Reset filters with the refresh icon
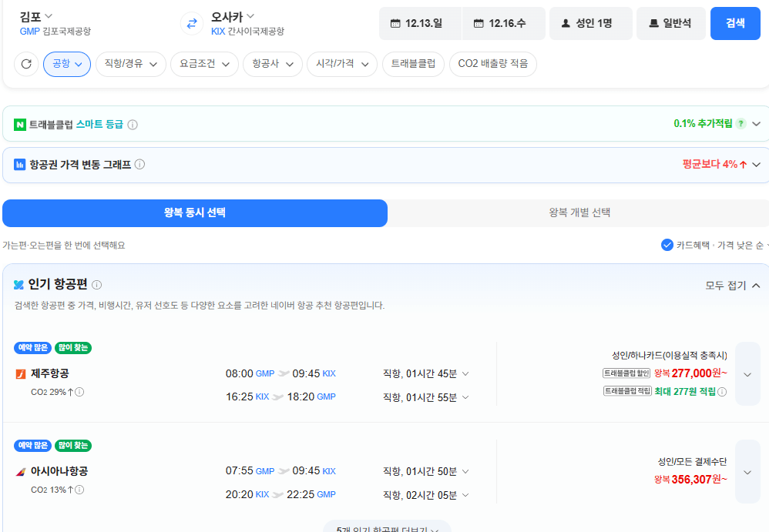 click(x=26, y=64)
